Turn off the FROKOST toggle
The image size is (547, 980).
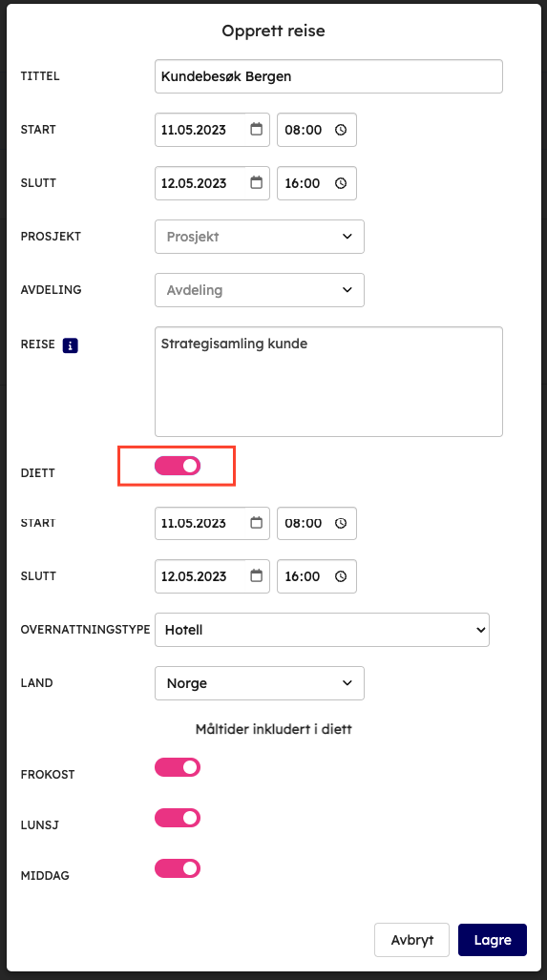pyautogui.click(x=178, y=767)
